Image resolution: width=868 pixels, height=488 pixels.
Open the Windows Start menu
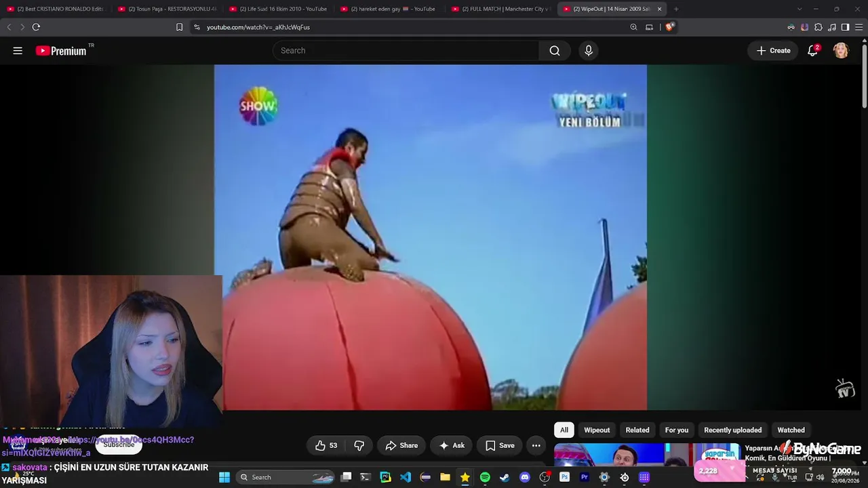224,477
